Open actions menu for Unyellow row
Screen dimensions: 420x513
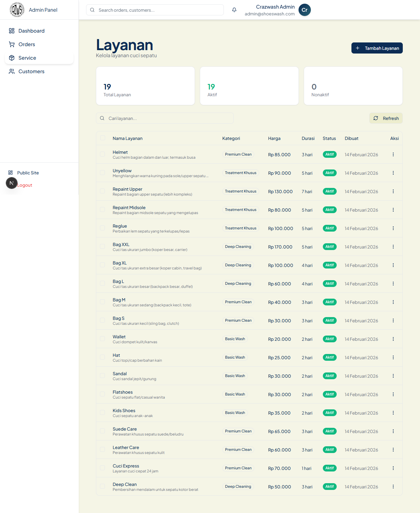[393, 173]
